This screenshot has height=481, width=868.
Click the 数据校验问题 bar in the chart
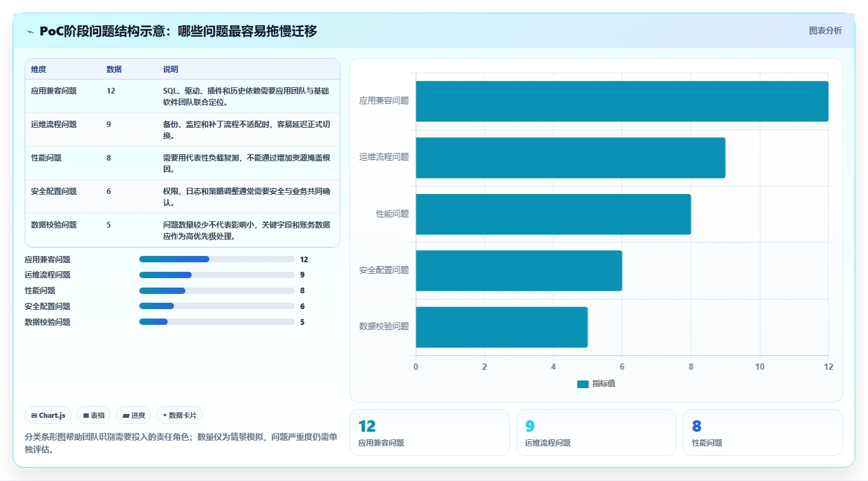[x=502, y=327]
